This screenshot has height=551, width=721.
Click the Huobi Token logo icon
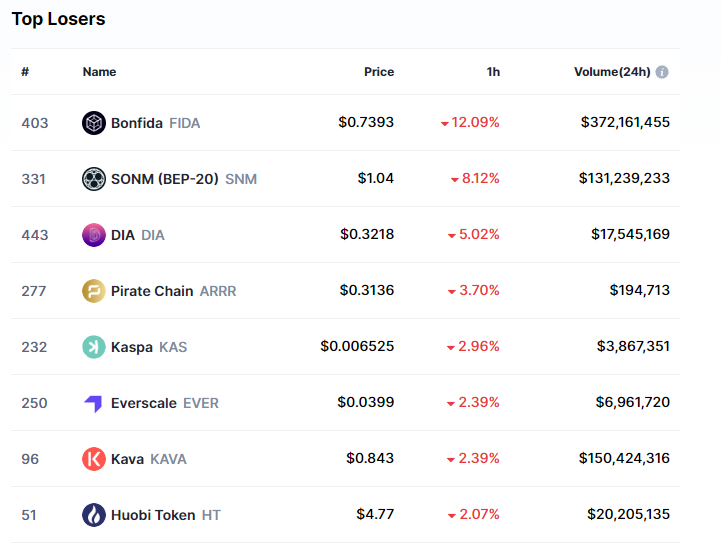[93, 515]
